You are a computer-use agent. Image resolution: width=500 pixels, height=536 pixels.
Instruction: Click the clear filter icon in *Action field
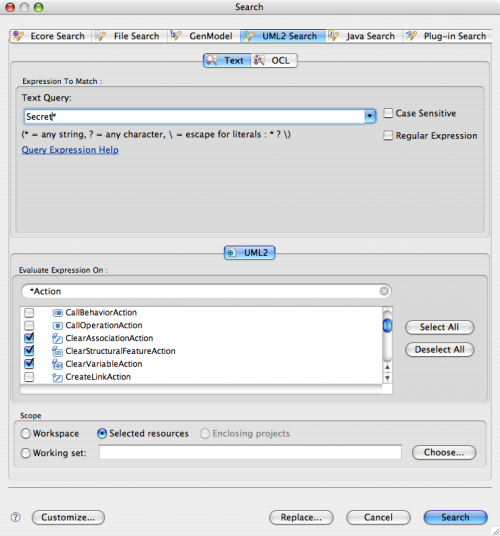point(384,291)
